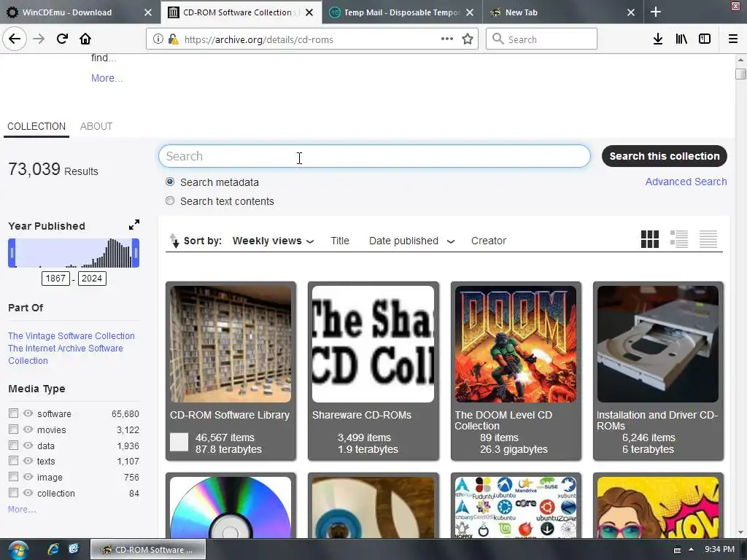The height and width of the screenshot is (560, 747).
Task: Toggle the sidebar view icon
Action: 705,39
